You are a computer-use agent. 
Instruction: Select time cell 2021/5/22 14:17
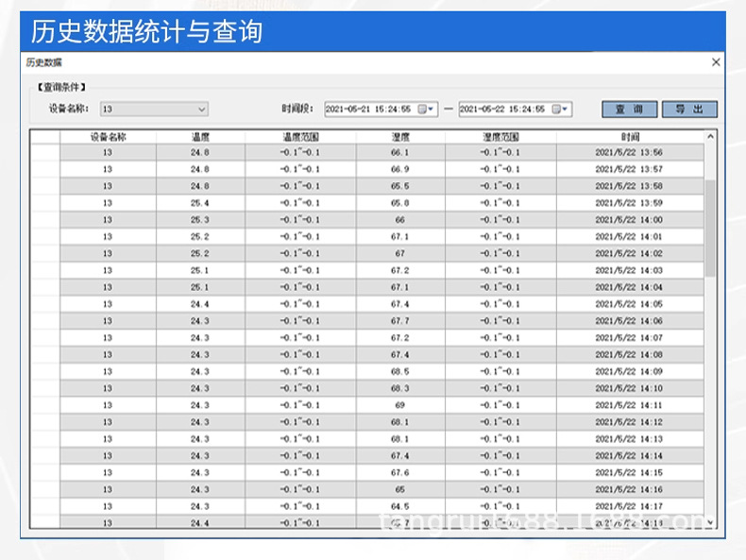click(x=630, y=507)
